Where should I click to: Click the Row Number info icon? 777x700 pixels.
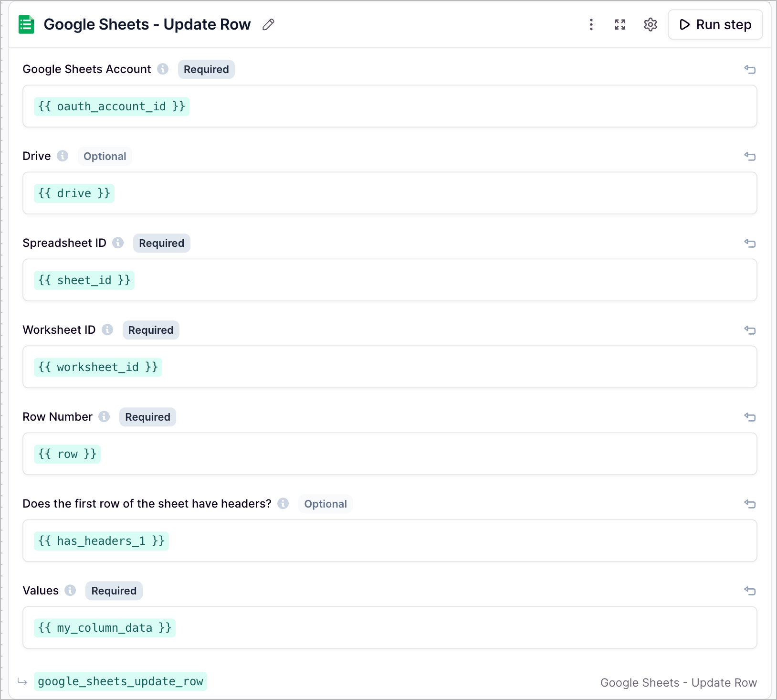point(104,417)
